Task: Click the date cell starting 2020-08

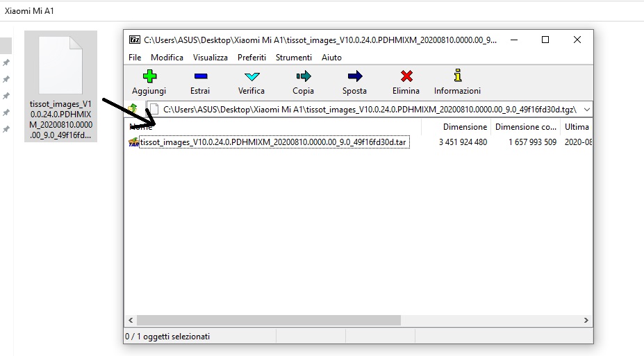Action: tap(578, 142)
